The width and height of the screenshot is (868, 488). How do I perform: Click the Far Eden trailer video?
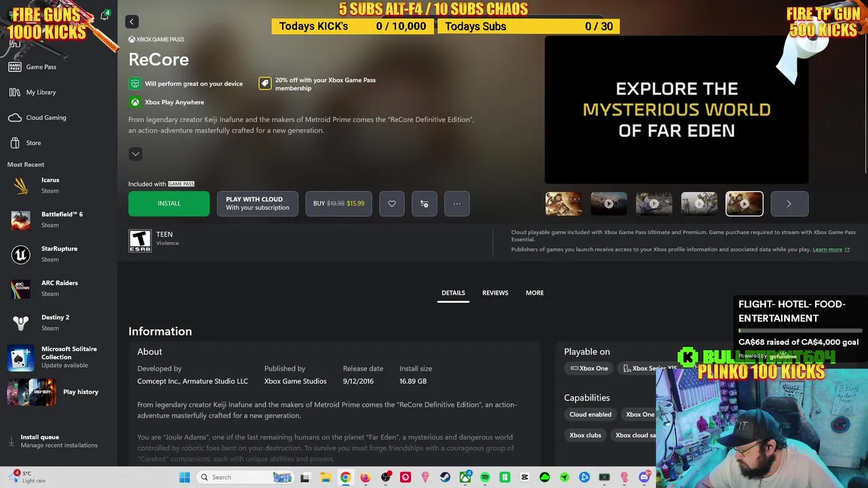676,109
